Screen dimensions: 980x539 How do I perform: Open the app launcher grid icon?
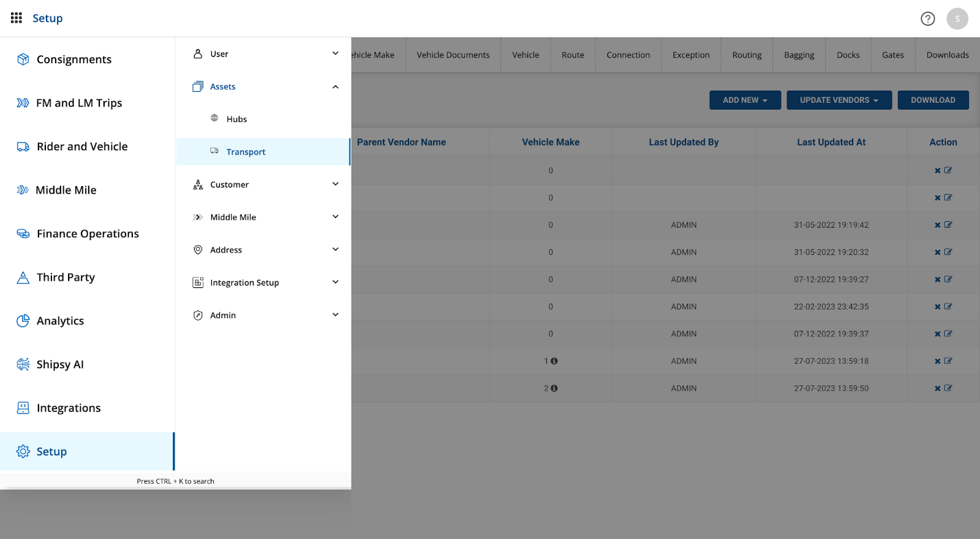pos(17,18)
